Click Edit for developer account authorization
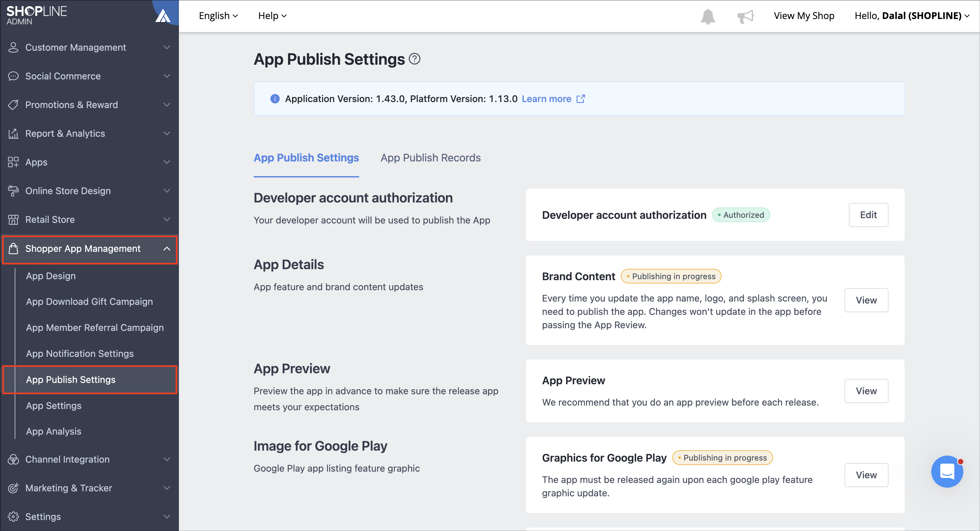The image size is (980, 531). click(x=868, y=215)
